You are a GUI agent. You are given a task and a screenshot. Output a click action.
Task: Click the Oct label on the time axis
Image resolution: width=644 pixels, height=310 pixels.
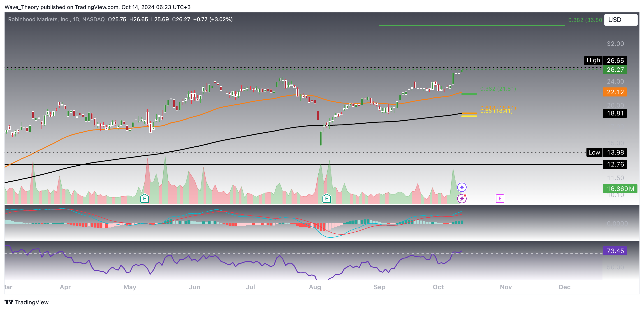pos(438,287)
